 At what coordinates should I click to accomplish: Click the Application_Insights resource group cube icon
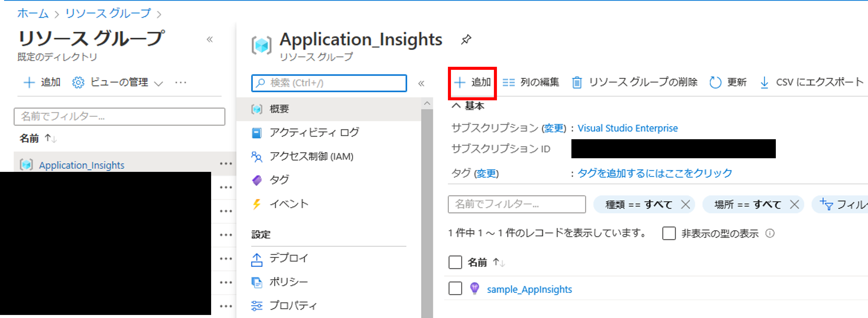261,45
